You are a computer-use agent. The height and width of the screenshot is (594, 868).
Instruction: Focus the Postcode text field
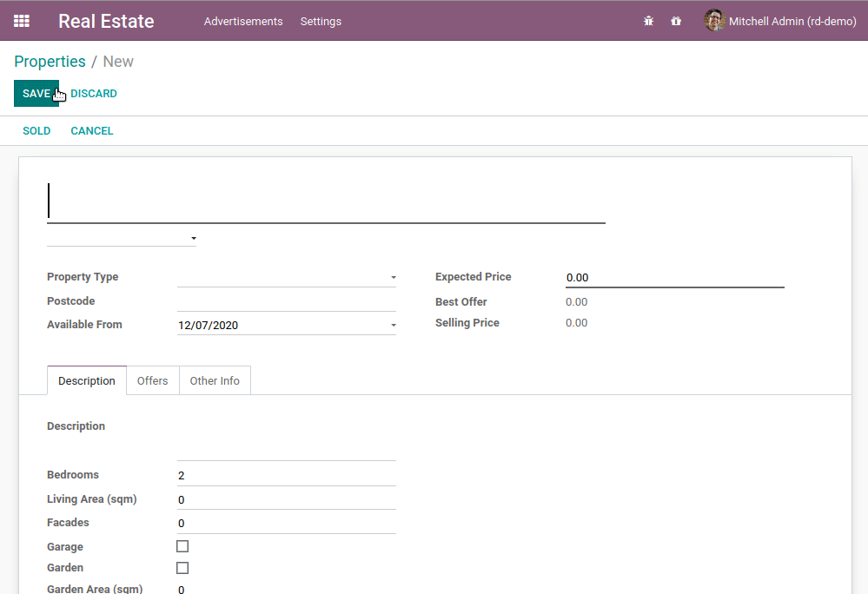(287, 301)
